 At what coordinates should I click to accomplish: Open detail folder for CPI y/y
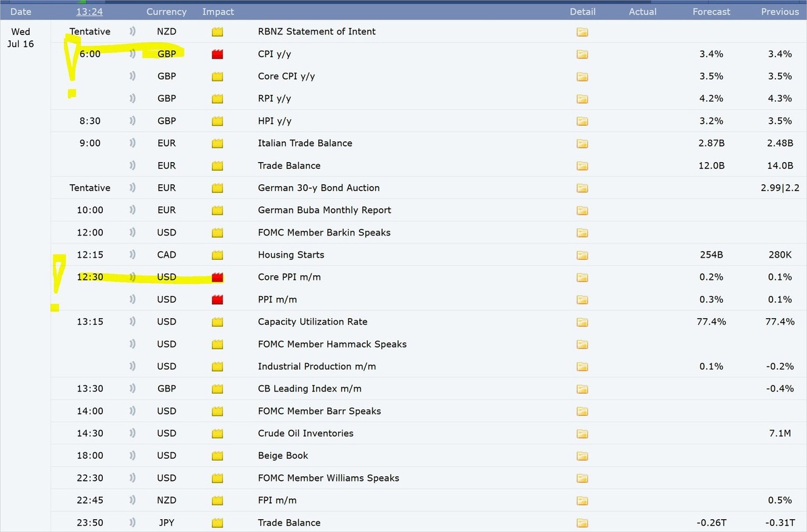pyautogui.click(x=582, y=54)
